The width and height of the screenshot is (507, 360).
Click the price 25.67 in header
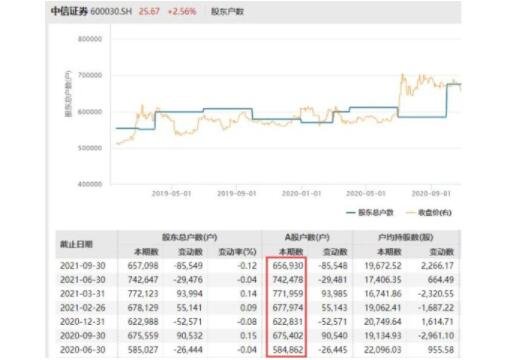pyautogui.click(x=149, y=12)
